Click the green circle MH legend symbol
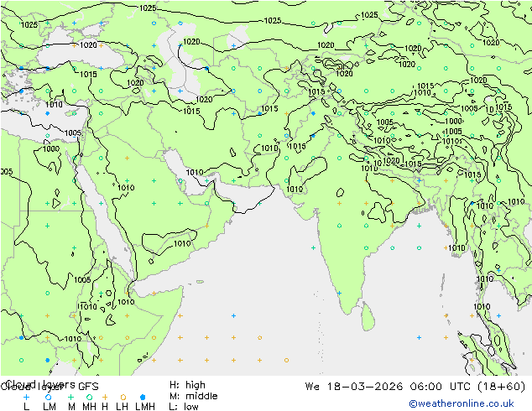This screenshot has width=532, height=411. (x=89, y=397)
